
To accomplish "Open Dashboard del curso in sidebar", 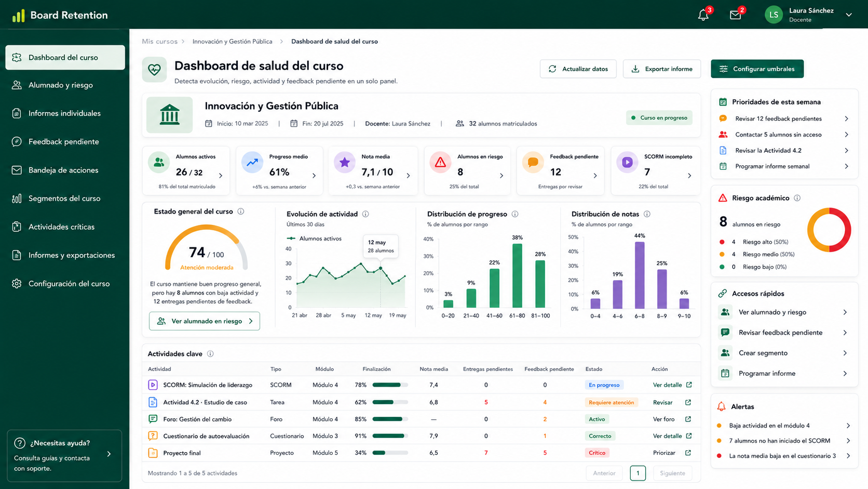I will tap(65, 58).
